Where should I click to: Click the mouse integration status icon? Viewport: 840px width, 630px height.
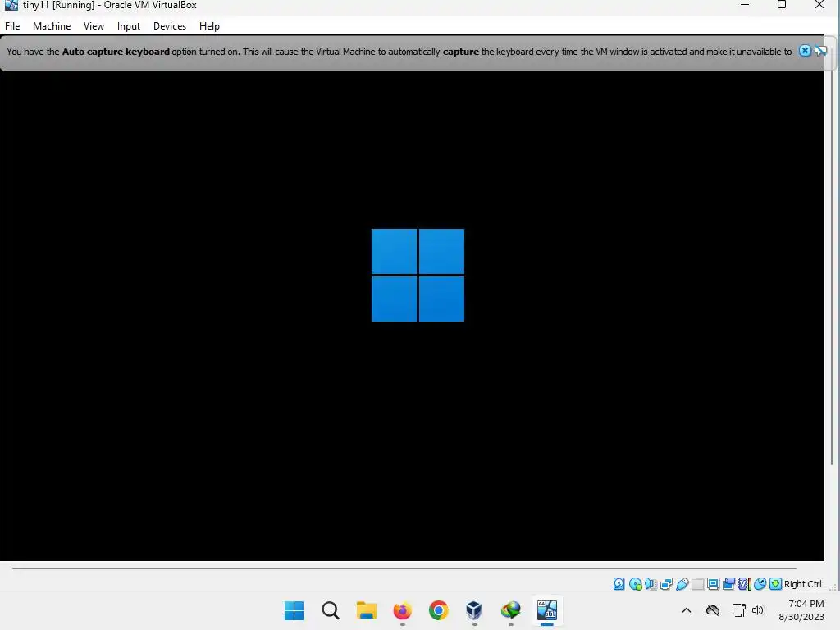(x=760, y=583)
